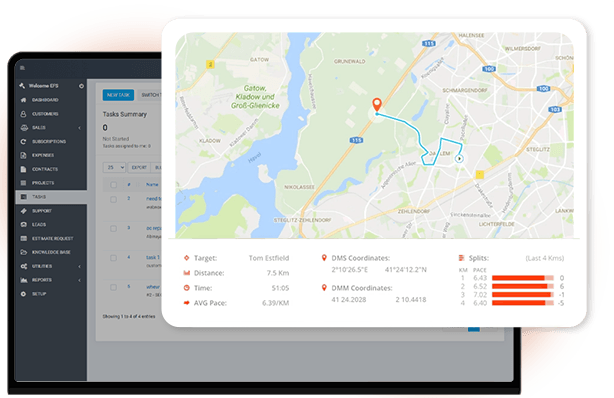
Task: Open the 'task 1' link in row 4
Action: click(x=153, y=257)
